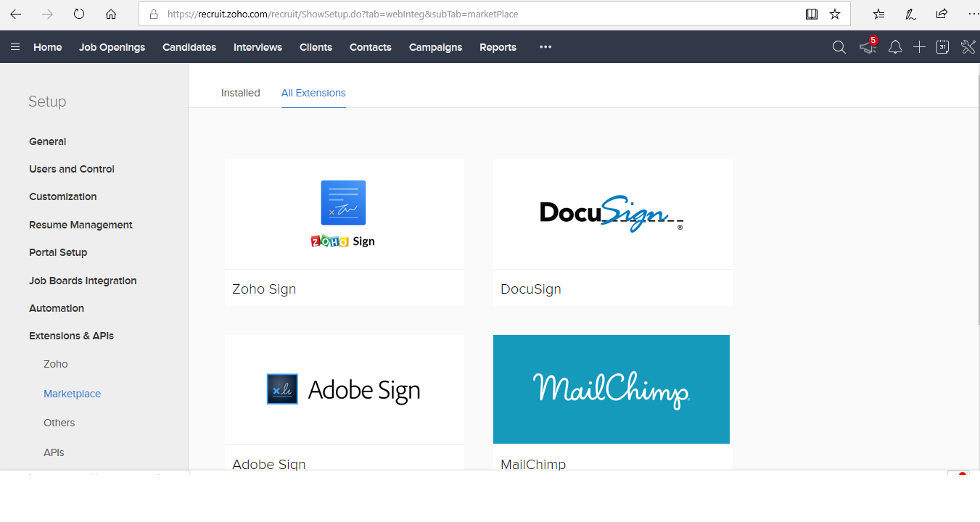
Task: Open the Contacts module
Action: [371, 47]
